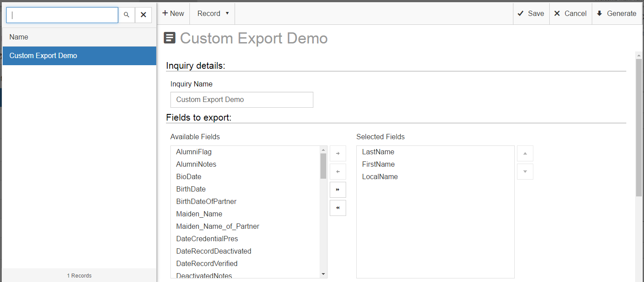This screenshot has height=282, width=644.
Task: Create a New record
Action: [x=173, y=14]
